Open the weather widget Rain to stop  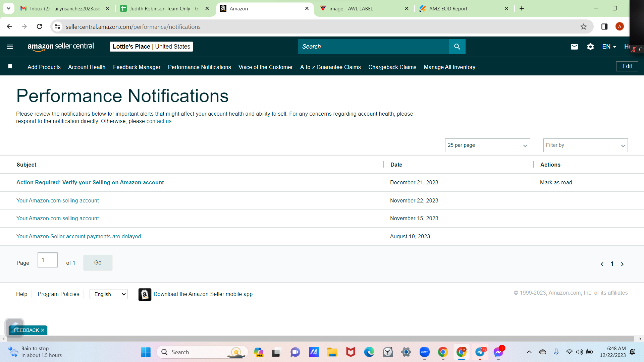pos(35,352)
